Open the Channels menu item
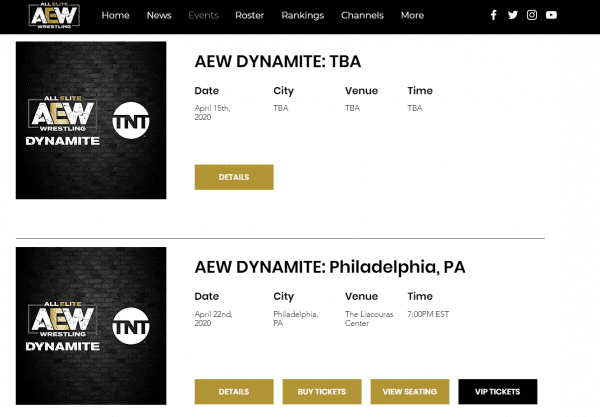Image resolution: width=600 pixels, height=417 pixels. click(362, 16)
